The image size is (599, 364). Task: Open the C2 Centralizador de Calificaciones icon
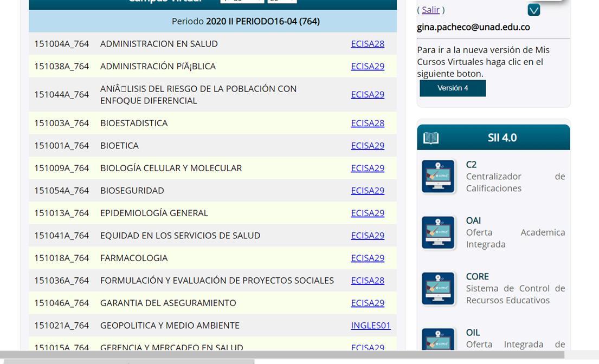438,176
